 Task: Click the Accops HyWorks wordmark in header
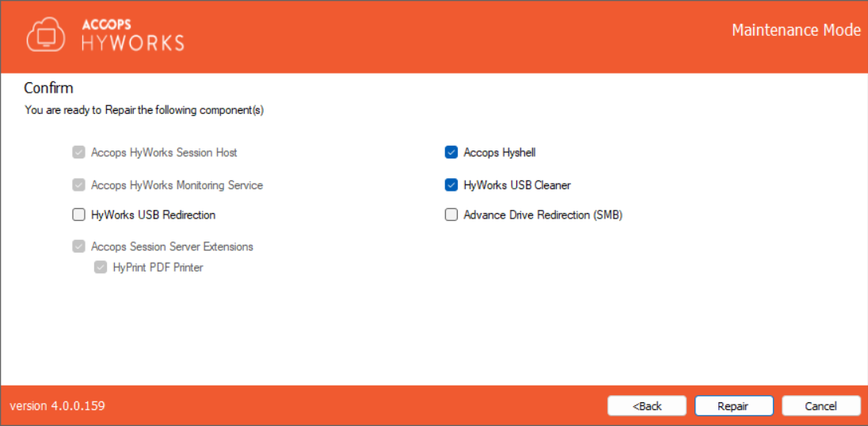coord(132,35)
